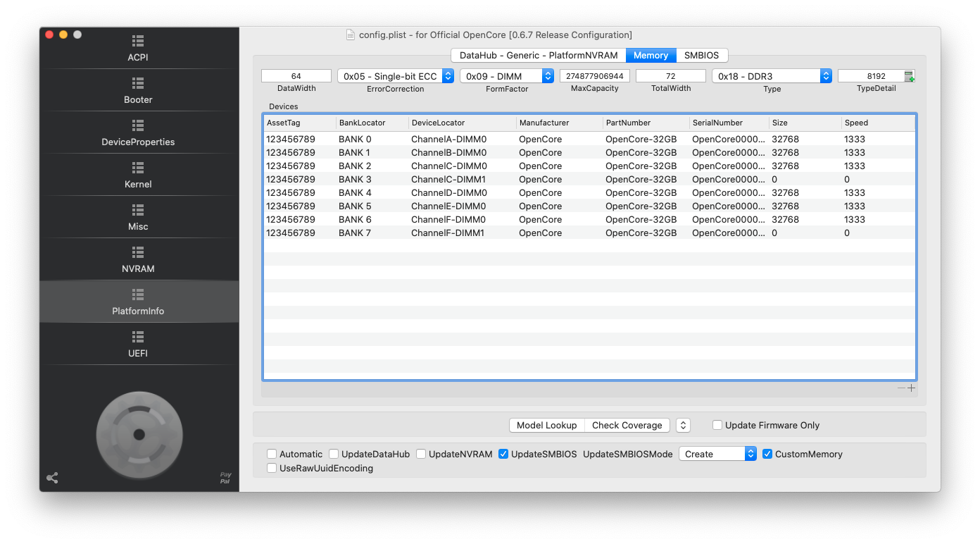Click the stepper next to Check Coverage
The width and height of the screenshot is (980, 544).
click(x=683, y=425)
